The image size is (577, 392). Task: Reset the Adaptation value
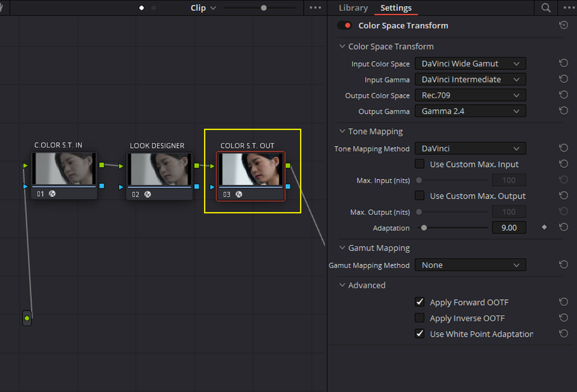563,227
